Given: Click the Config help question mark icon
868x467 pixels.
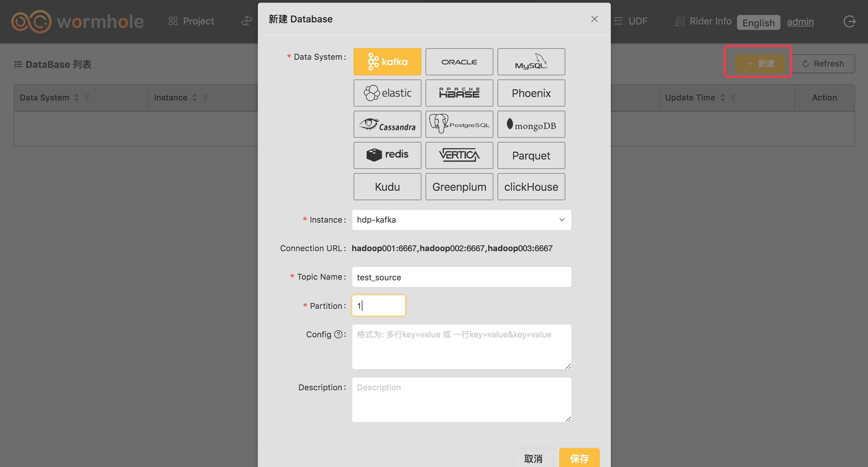Looking at the screenshot, I should point(338,334).
